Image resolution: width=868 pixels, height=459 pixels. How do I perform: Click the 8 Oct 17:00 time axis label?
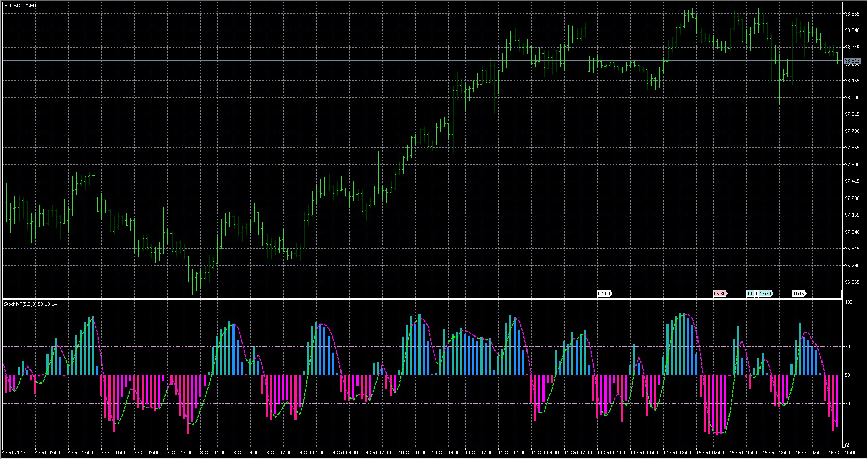tap(279, 453)
